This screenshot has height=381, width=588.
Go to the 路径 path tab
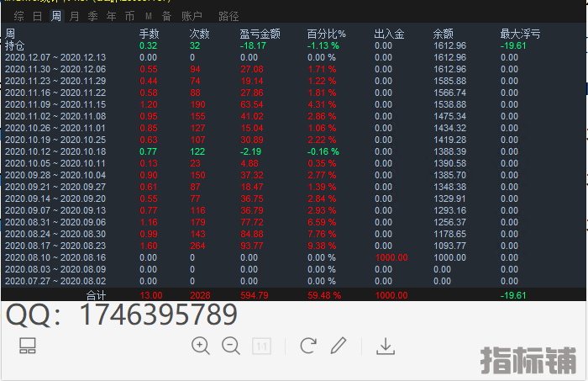click(228, 16)
